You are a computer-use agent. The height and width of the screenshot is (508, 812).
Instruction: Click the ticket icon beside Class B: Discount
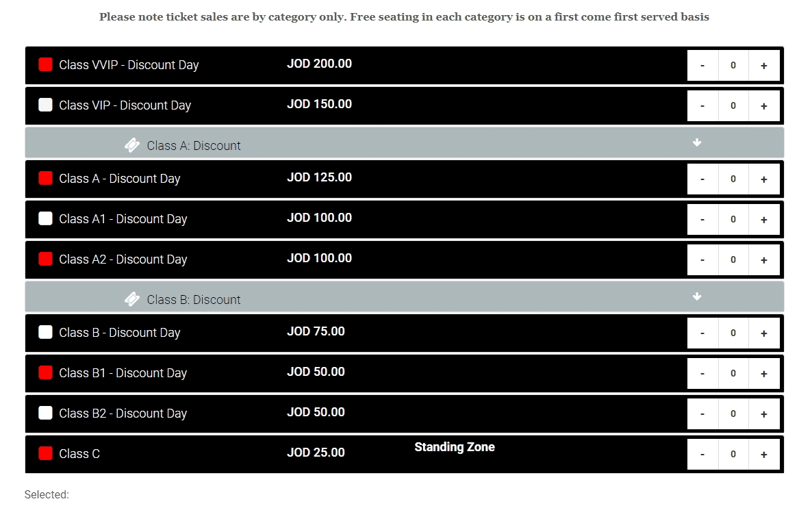[132, 299]
